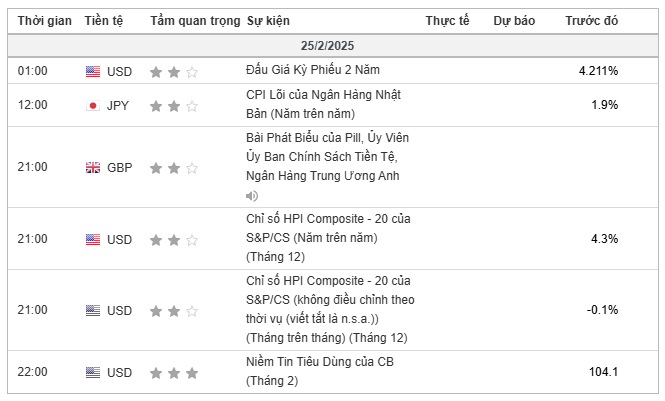Click the importance stars in the JPY row
Viewport: 665px width, 401px height.
[x=174, y=106]
